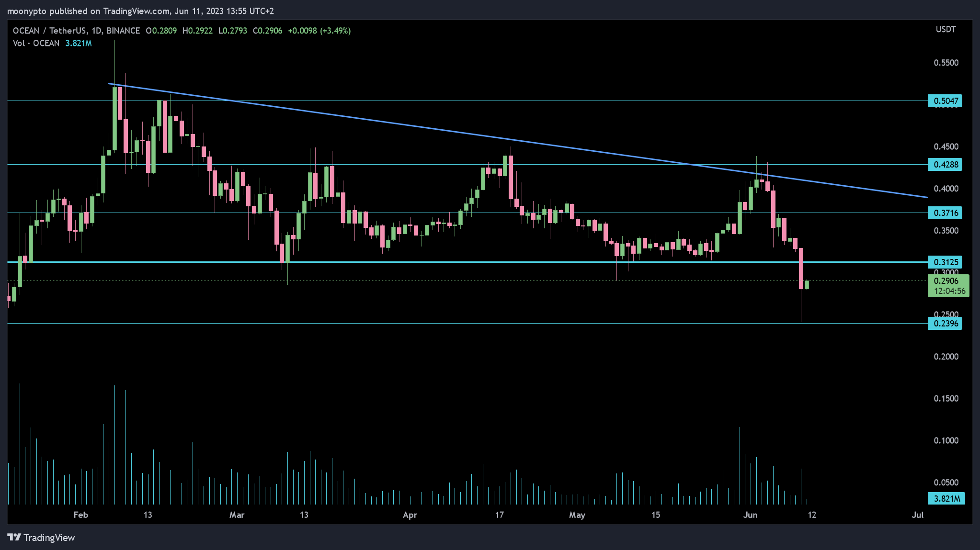This screenshot has width=980, height=550.
Task: Click the current price 0.2906 label
Action: coord(946,281)
